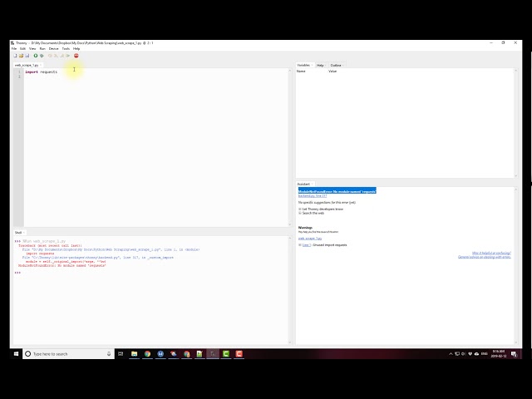Click the network icon in the system tray
The height and width of the screenshot is (399, 532).
(457, 354)
